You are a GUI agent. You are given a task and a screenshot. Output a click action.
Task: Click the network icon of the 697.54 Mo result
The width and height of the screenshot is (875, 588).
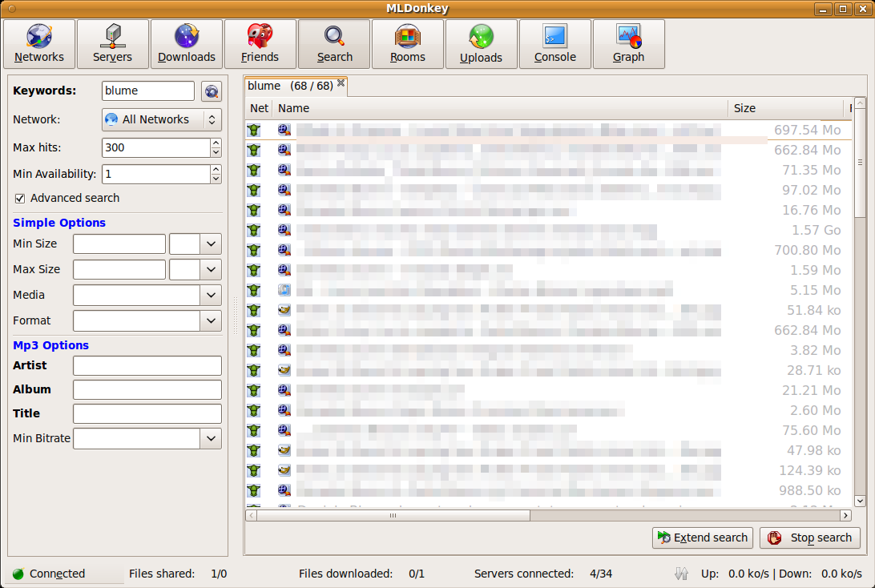[254, 130]
